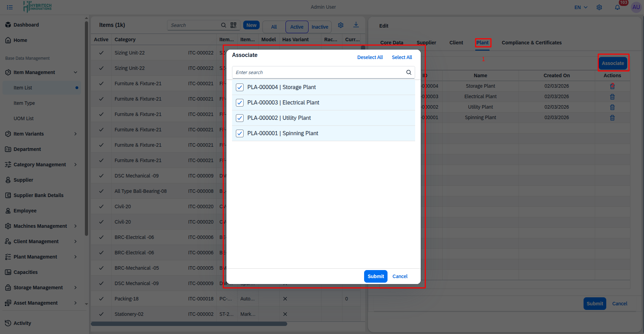
Task: Open Items list settings gear icon
Action: (341, 25)
